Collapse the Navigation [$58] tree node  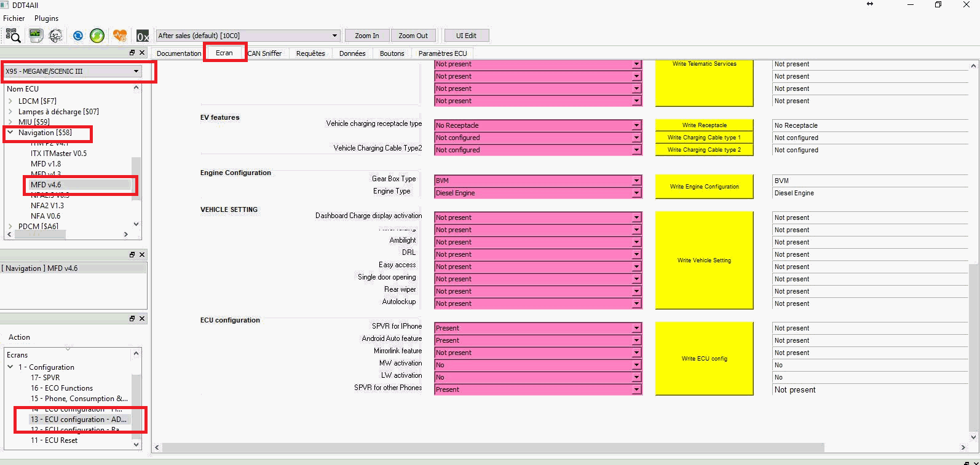coord(10,132)
